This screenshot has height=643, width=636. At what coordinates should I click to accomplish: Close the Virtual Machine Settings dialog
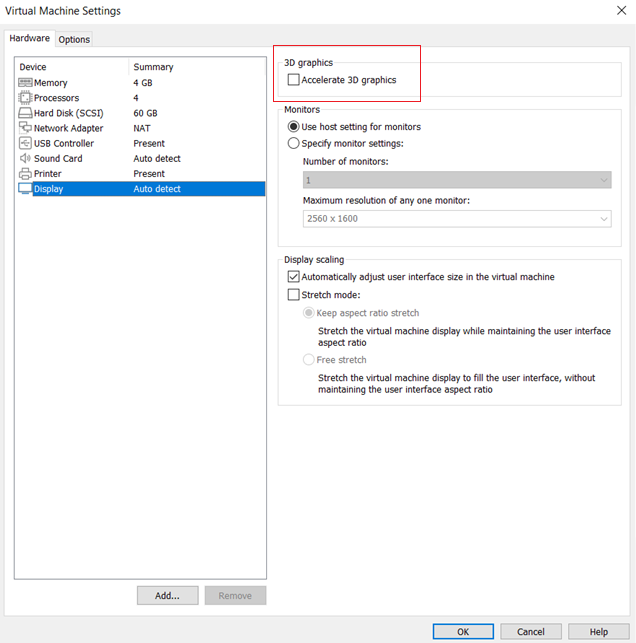click(x=622, y=11)
